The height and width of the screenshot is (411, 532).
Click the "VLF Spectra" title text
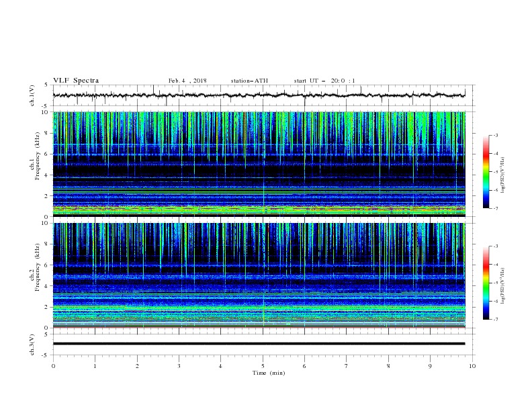[76, 81]
